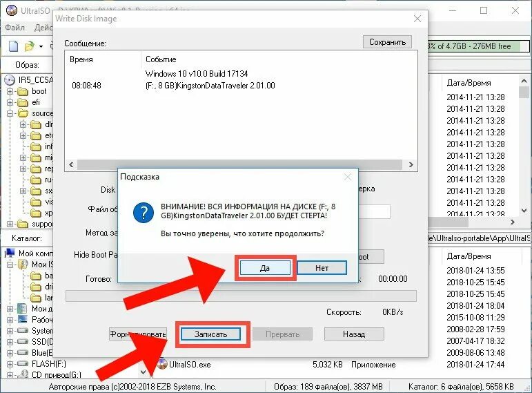The image size is (532, 393).
Task: Select the UltraISO.exe file
Action: pyautogui.click(x=190, y=365)
